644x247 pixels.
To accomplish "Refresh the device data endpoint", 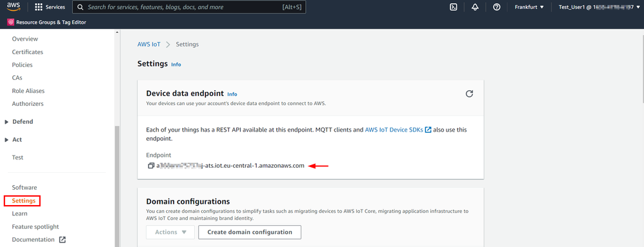I will 469,94.
